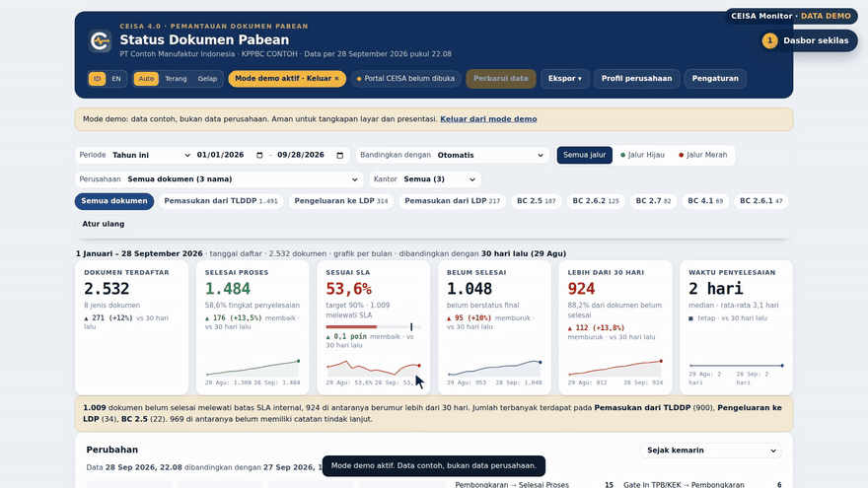Open the Periode Tahun ini dropdown
The width and height of the screenshot is (868, 488).
click(151, 156)
